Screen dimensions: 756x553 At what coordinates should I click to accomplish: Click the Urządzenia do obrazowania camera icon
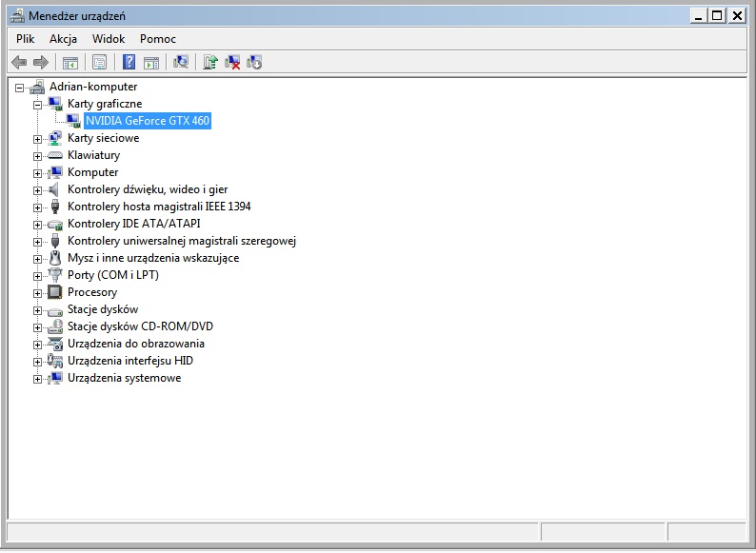coord(55,344)
